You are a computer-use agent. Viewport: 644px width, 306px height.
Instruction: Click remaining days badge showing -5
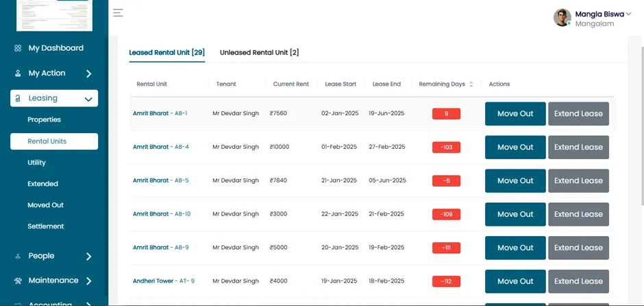click(x=446, y=180)
